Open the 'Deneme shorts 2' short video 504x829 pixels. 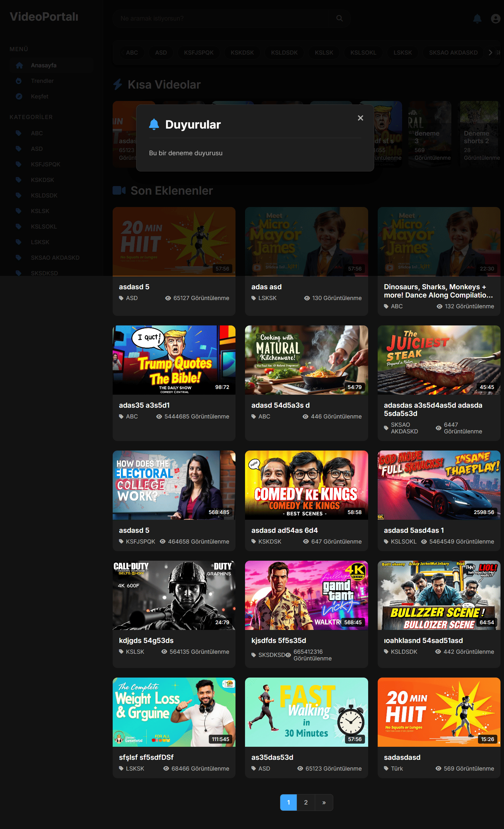pos(479,134)
